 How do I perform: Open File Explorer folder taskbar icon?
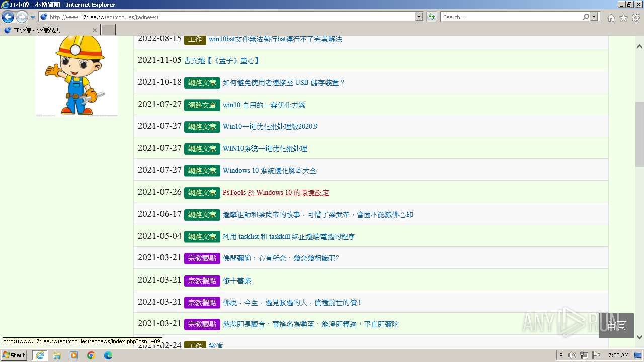tap(57, 355)
